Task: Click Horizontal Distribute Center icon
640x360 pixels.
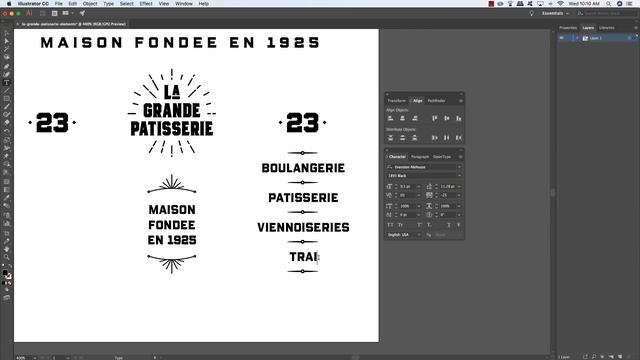Action: [x=447, y=138]
